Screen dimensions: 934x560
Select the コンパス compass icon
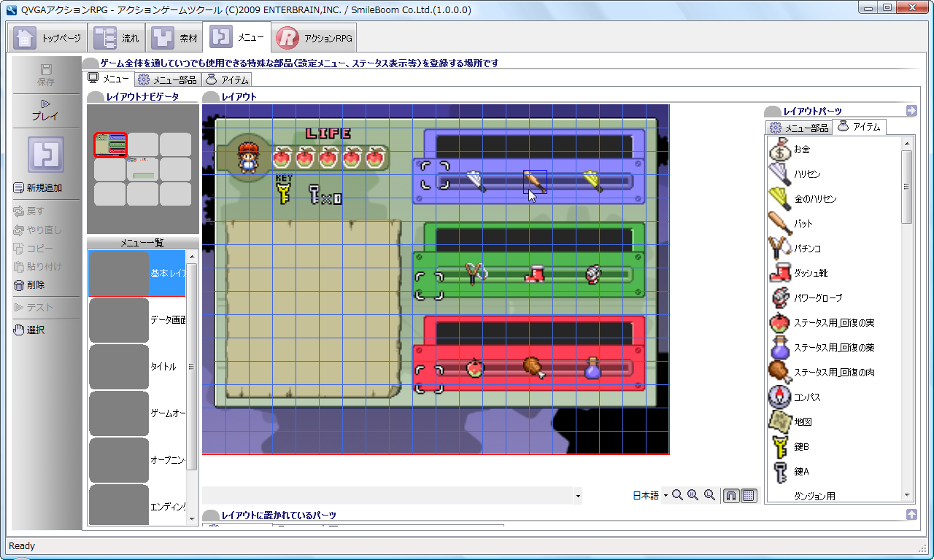(781, 397)
